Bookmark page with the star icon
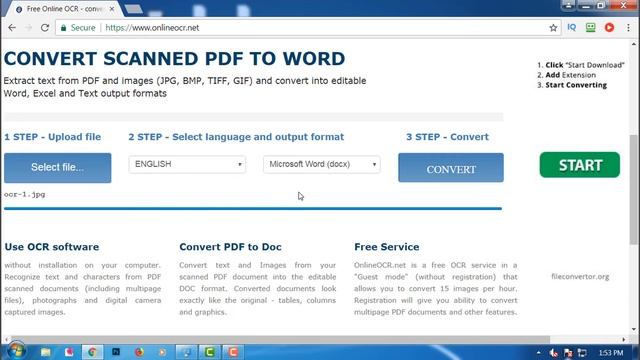The height and width of the screenshot is (360, 640). click(x=553, y=28)
